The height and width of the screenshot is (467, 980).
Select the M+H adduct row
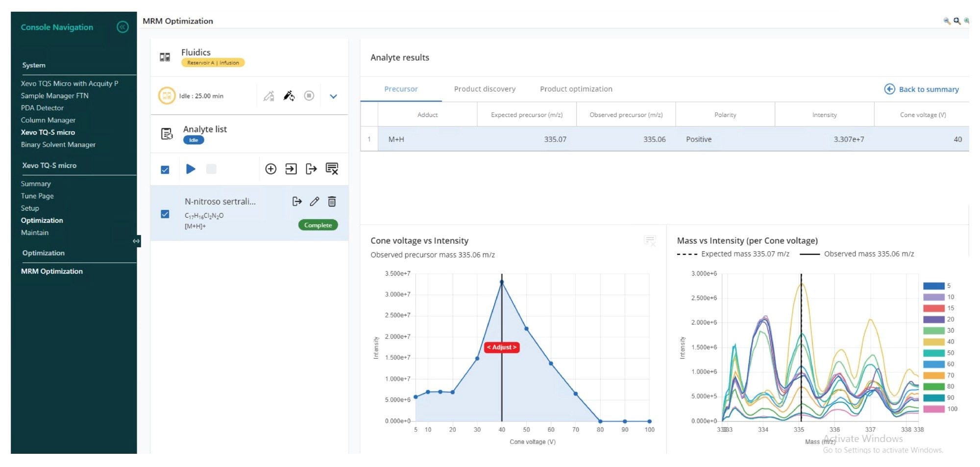tap(664, 139)
